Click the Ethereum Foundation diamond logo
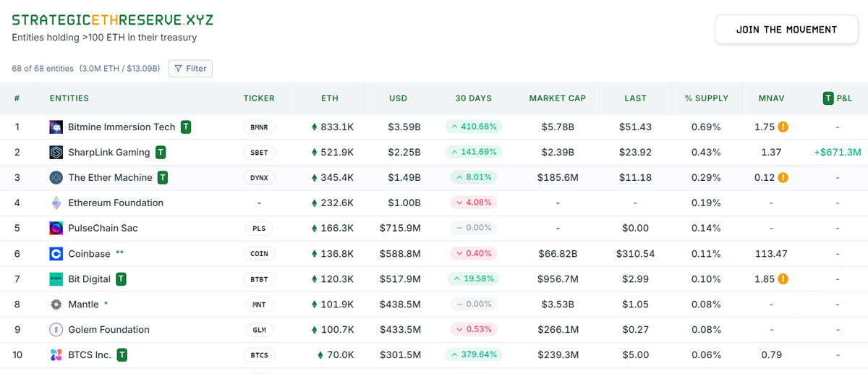 [56, 203]
